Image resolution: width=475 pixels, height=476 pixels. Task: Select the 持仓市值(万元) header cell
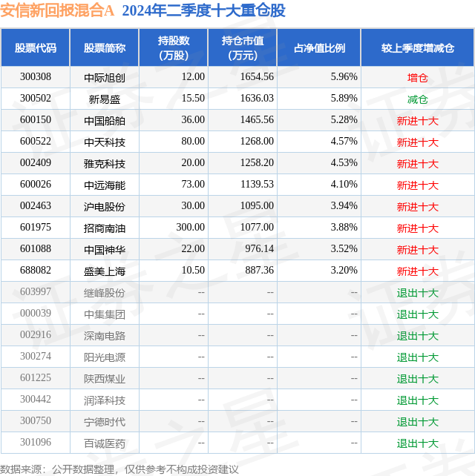coord(242,47)
